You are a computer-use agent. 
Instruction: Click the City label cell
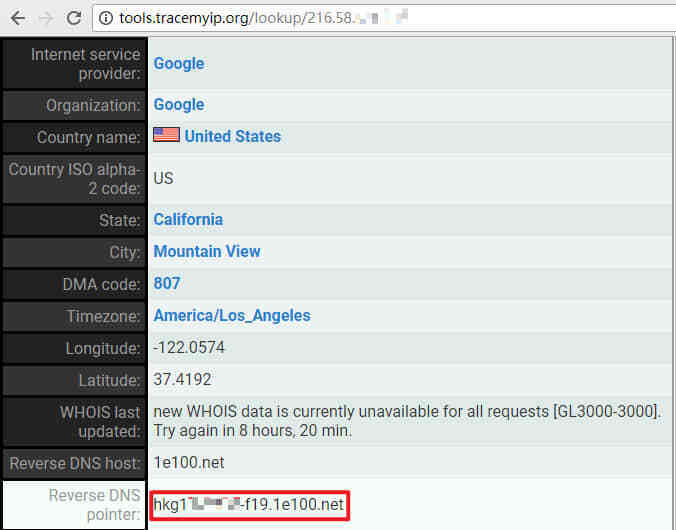pyautogui.click(x=75, y=252)
